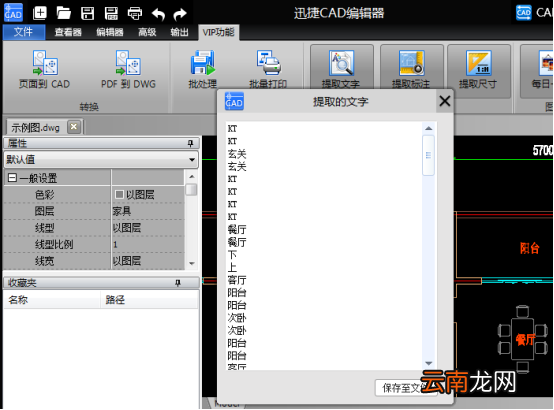Click the 提取标注 extract annotation tool
The width and height of the screenshot is (554, 410).
(x=411, y=68)
